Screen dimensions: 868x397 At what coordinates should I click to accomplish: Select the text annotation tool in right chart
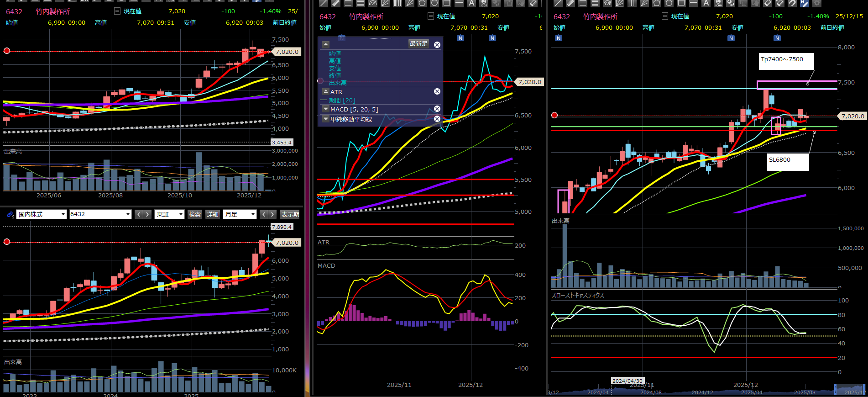point(706,3)
